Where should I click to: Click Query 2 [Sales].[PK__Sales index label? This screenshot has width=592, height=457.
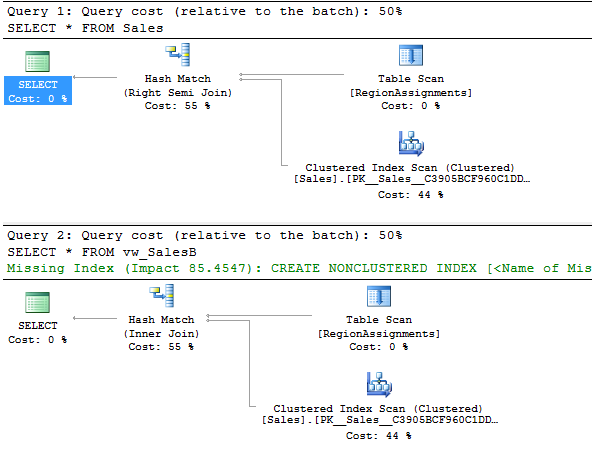click(x=379, y=419)
